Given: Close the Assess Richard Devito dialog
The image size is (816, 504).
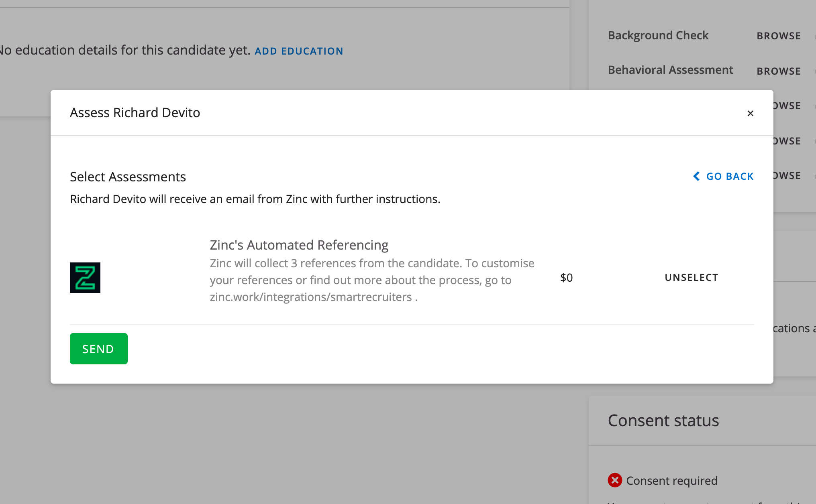Looking at the screenshot, I should pos(750,114).
